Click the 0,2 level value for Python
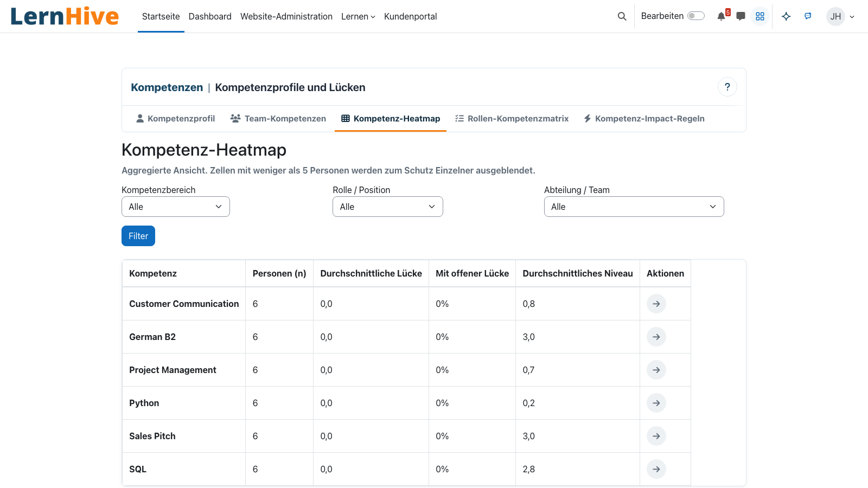Image resolution: width=868 pixels, height=488 pixels. (529, 403)
